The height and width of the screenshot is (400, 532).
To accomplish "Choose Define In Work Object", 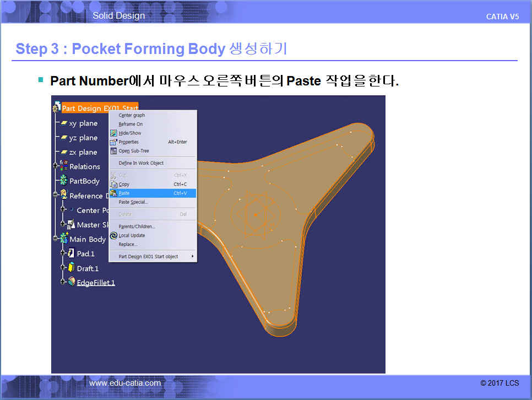I will pyautogui.click(x=141, y=163).
